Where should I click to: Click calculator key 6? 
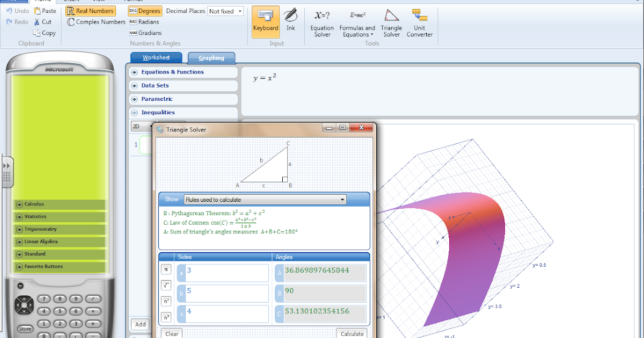point(76,311)
